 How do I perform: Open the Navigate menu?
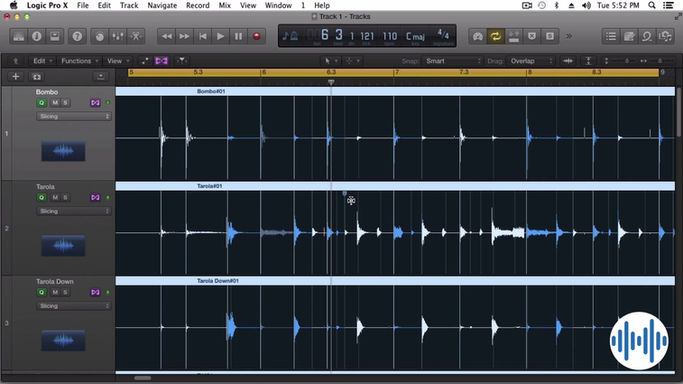click(162, 5)
